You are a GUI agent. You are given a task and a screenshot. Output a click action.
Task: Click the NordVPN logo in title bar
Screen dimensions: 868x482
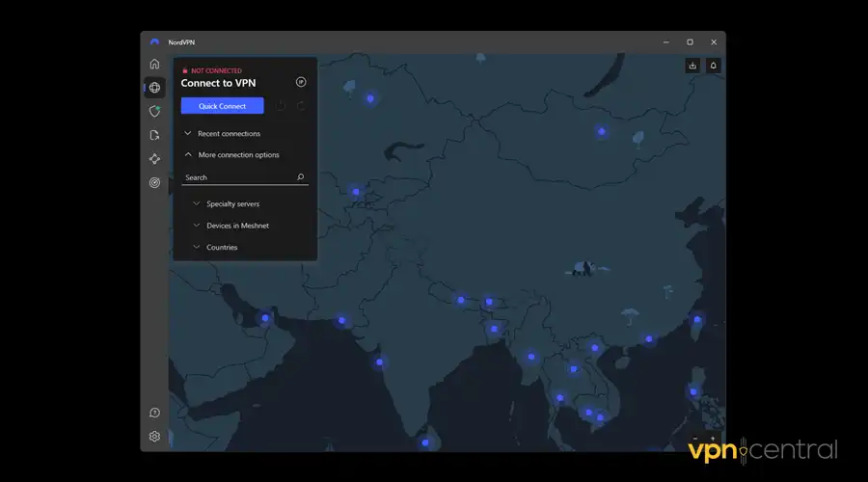154,42
